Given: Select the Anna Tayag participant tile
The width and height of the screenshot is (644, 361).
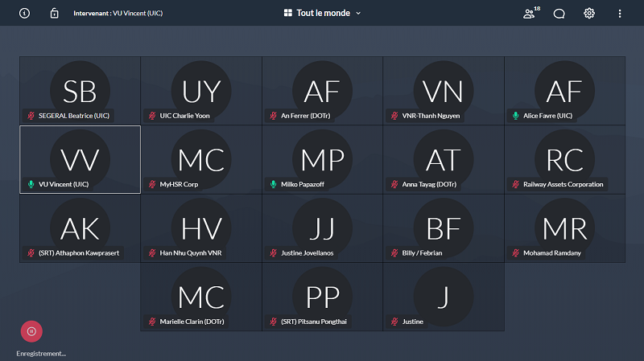Looking at the screenshot, I should (x=443, y=160).
